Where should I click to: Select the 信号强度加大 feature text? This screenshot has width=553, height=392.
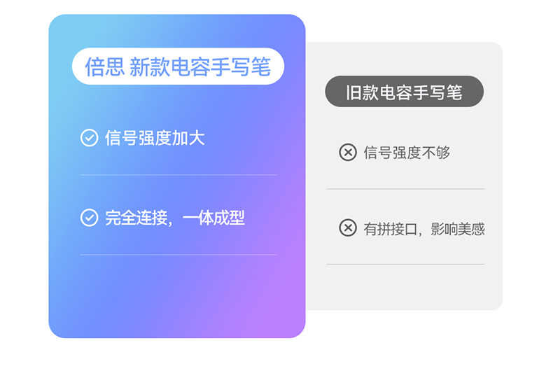coord(155,138)
